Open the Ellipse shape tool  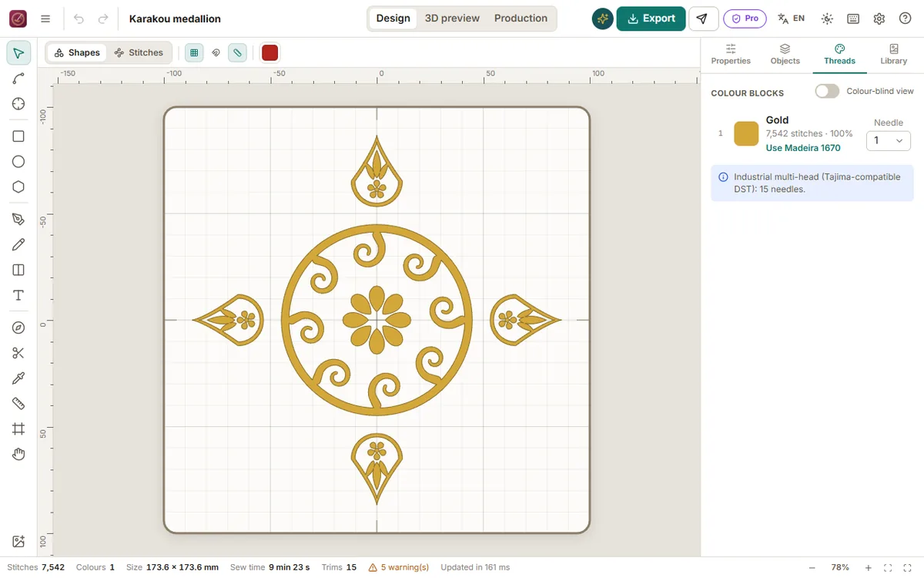[x=18, y=161]
